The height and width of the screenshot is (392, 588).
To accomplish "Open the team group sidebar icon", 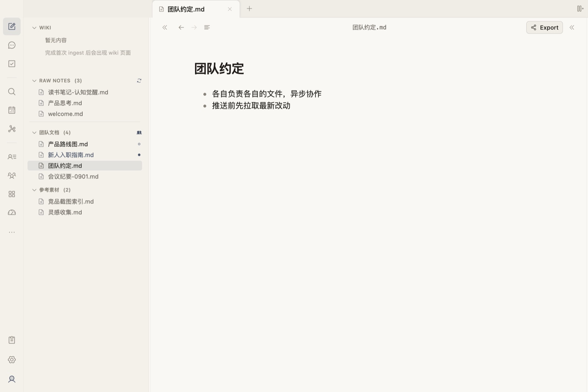I will (12, 175).
